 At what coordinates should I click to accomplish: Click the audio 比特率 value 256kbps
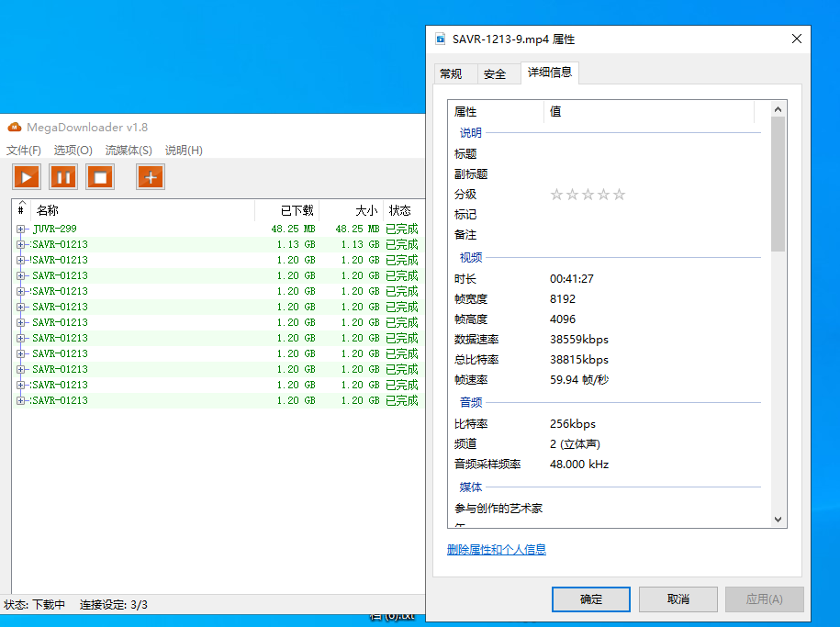[573, 424]
